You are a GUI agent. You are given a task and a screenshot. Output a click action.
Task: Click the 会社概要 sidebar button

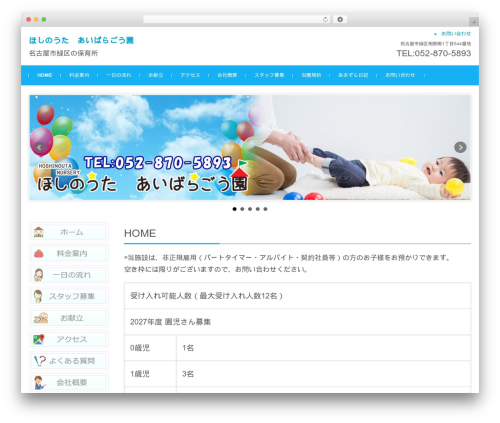click(x=69, y=382)
